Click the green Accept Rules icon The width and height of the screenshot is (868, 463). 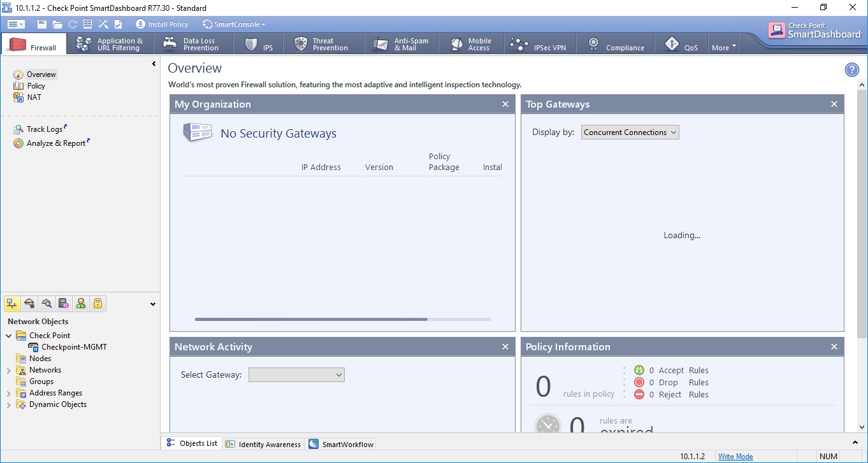coord(639,370)
